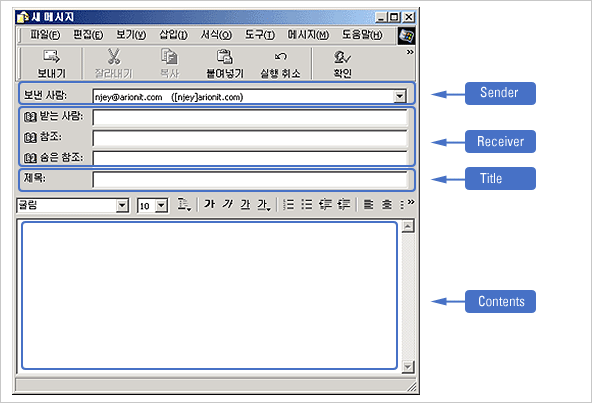This screenshot has width=592, height=403.
Task: Toggle underline 가 formatting button
Action: tap(245, 205)
